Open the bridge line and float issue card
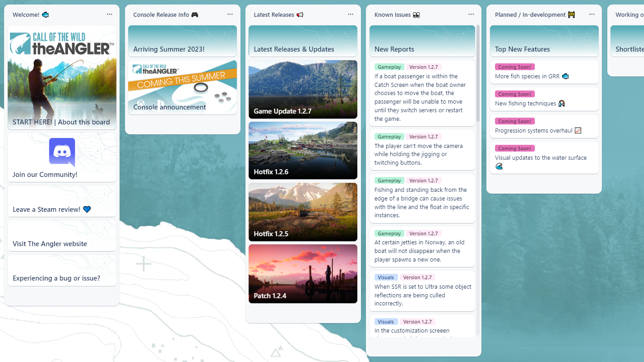The image size is (644, 362). [x=422, y=198]
